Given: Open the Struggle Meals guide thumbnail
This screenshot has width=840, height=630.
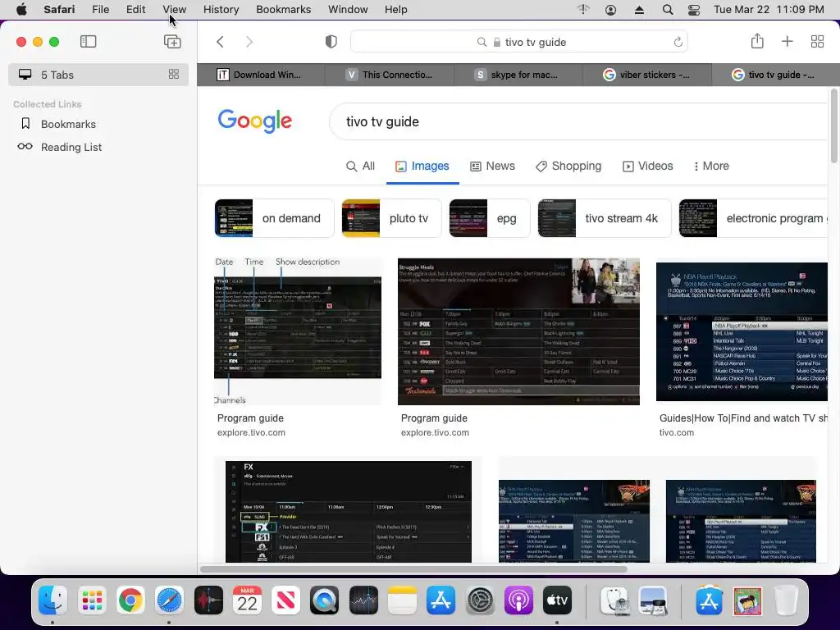Looking at the screenshot, I should pos(518,331).
